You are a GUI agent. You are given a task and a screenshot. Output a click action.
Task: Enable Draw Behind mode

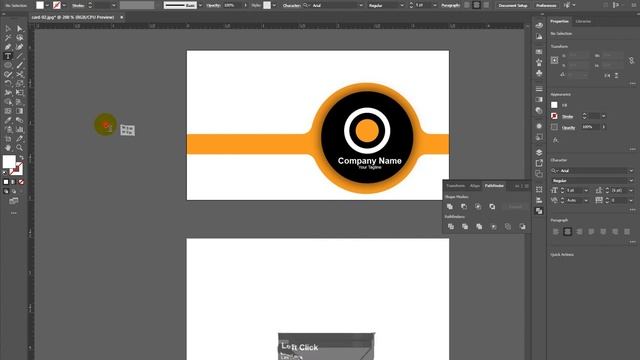[x=13, y=191]
